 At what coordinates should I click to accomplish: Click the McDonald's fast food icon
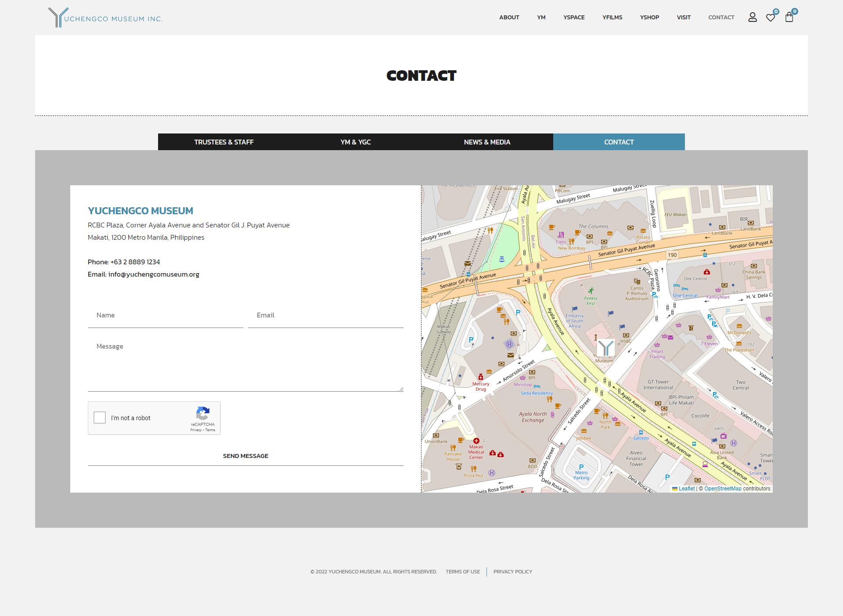pyautogui.click(x=739, y=326)
